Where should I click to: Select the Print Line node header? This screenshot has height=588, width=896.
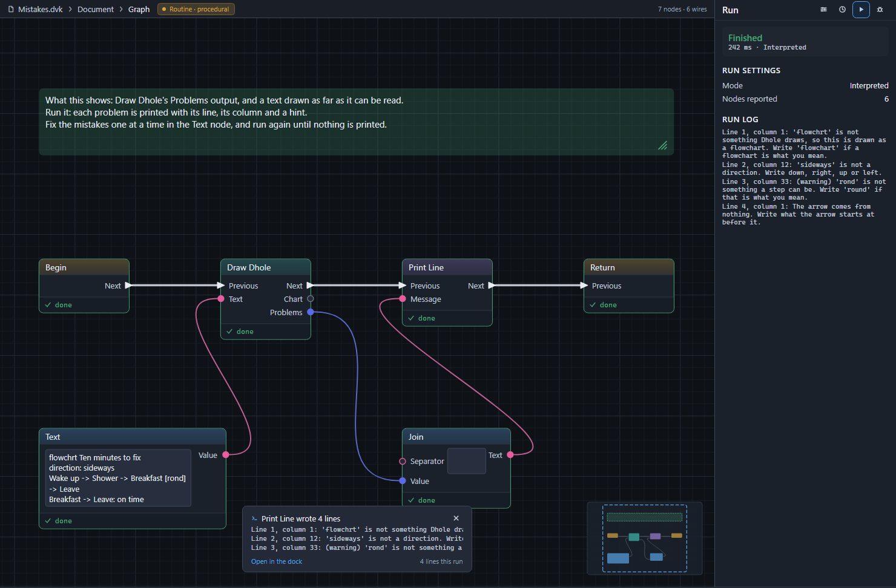(x=447, y=267)
